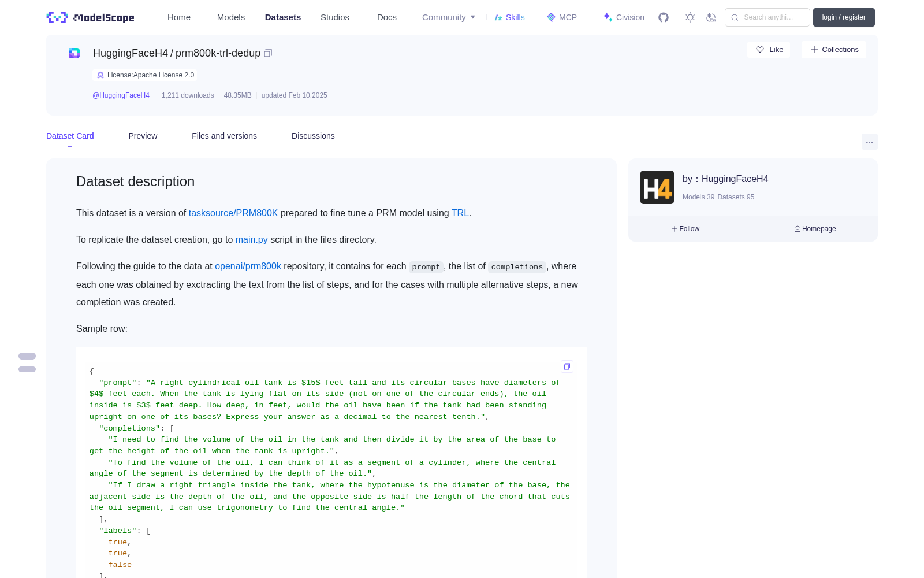924x578 pixels.
Task: Expand the Community dropdown menu
Action: click(x=449, y=17)
